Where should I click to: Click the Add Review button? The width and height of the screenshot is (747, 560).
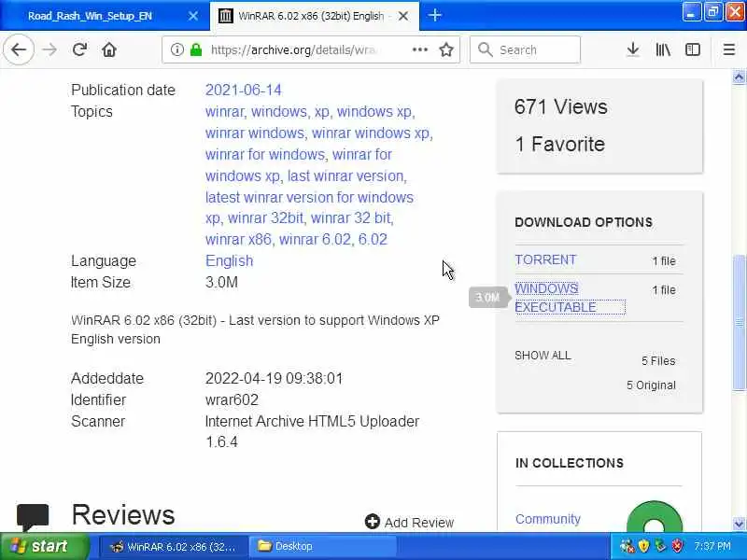click(x=409, y=523)
